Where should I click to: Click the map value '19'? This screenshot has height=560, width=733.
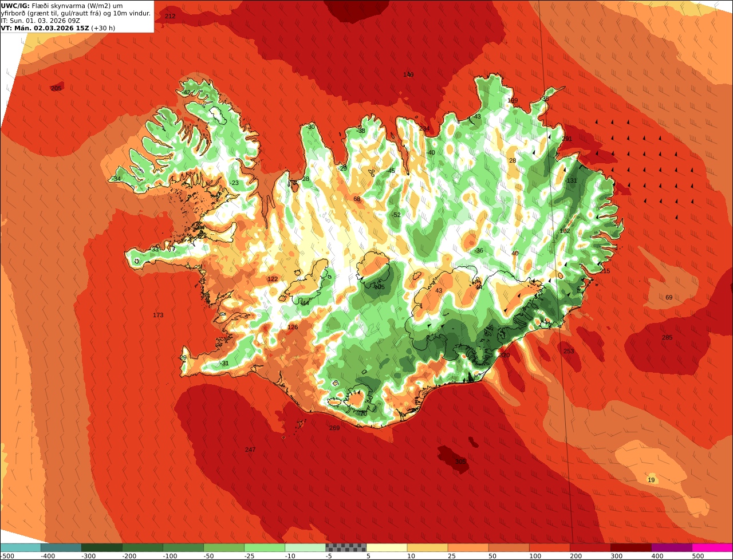click(651, 480)
